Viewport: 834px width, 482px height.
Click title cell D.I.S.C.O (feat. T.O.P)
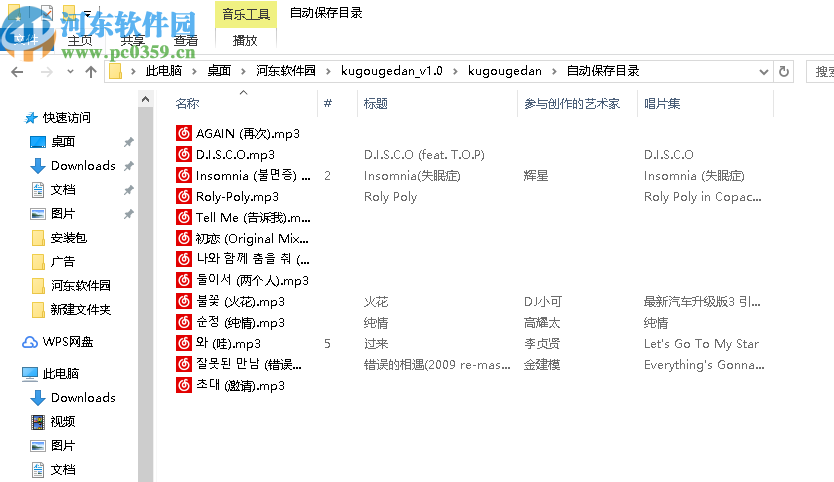(x=424, y=154)
